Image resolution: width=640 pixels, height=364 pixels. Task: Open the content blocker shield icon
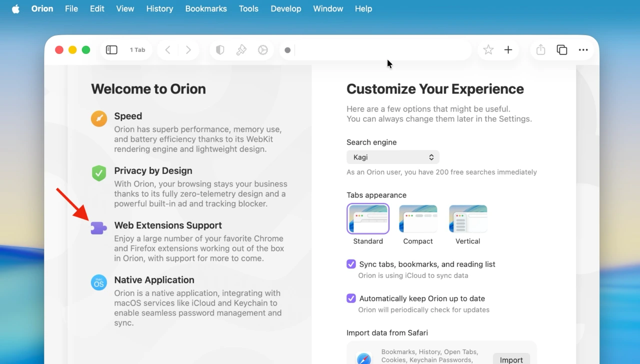point(219,49)
